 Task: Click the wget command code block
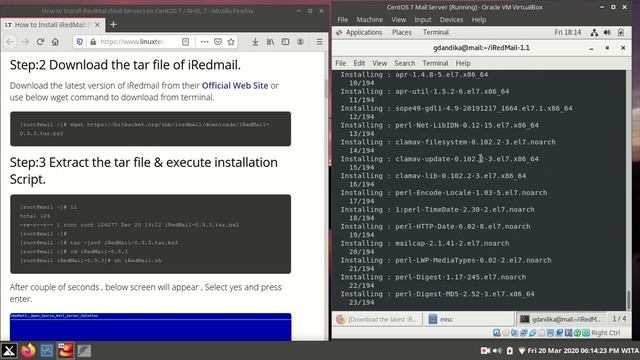coord(151,129)
